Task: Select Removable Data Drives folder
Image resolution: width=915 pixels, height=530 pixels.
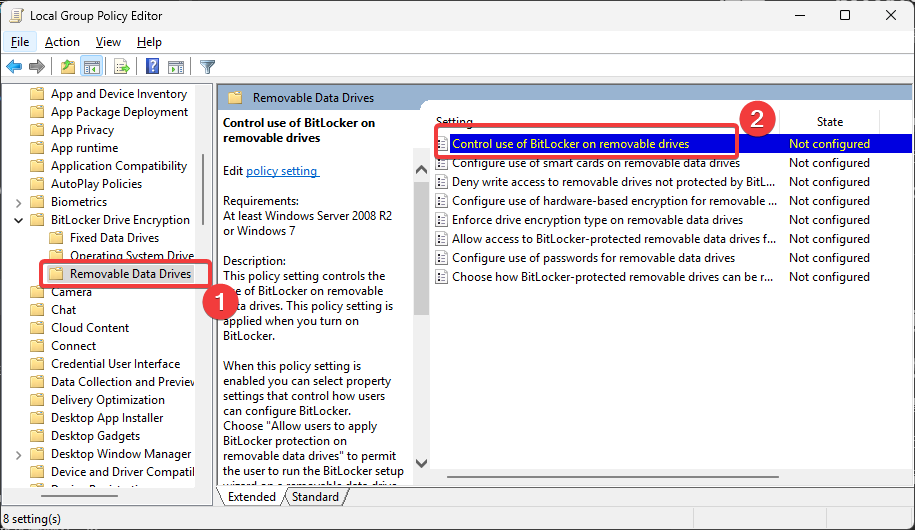Action: [x=131, y=274]
